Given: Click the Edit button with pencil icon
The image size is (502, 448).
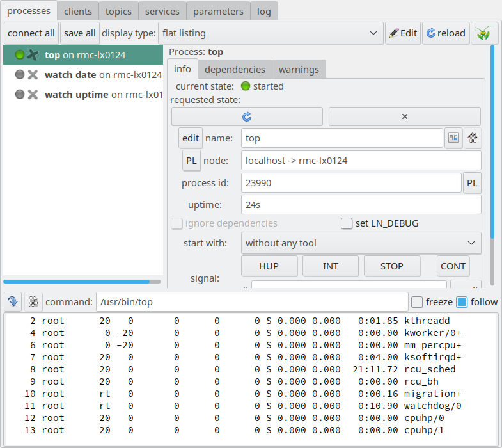Looking at the screenshot, I should pyautogui.click(x=403, y=33).
